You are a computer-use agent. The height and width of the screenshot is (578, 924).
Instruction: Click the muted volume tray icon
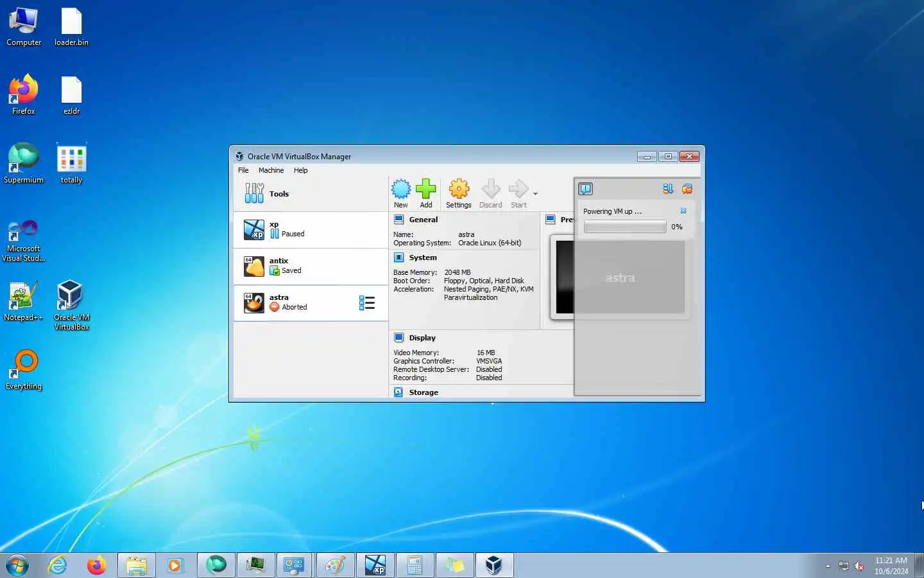click(860, 566)
